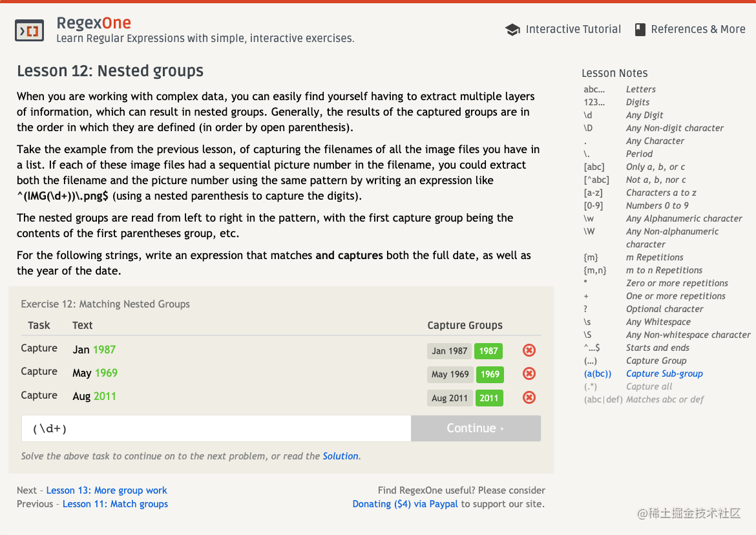This screenshot has width=756, height=535.
Task: Click inside the regex answer input field
Action: 216,428
